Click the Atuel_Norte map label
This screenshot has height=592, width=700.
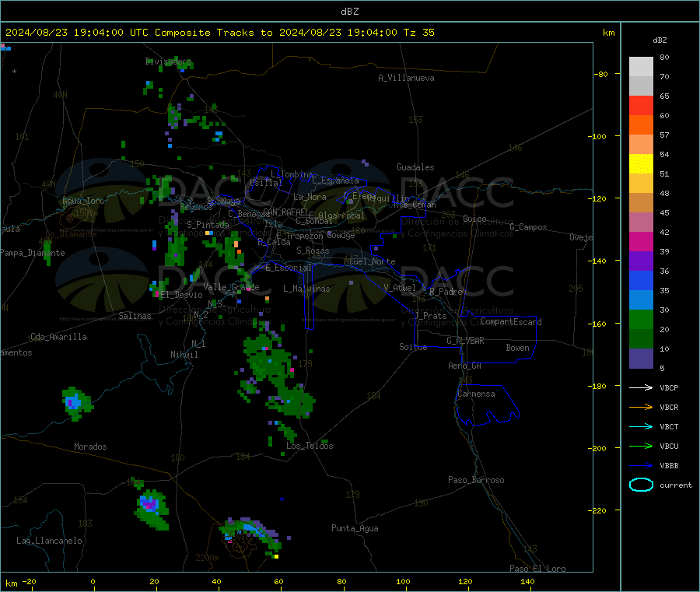point(369,261)
